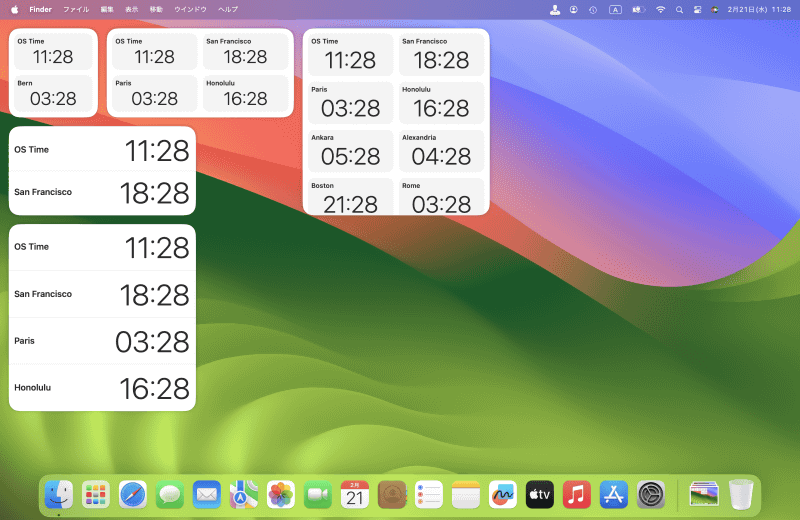
Task: Click Honolulu in the four-cell grid widget
Action: click(245, 94)
